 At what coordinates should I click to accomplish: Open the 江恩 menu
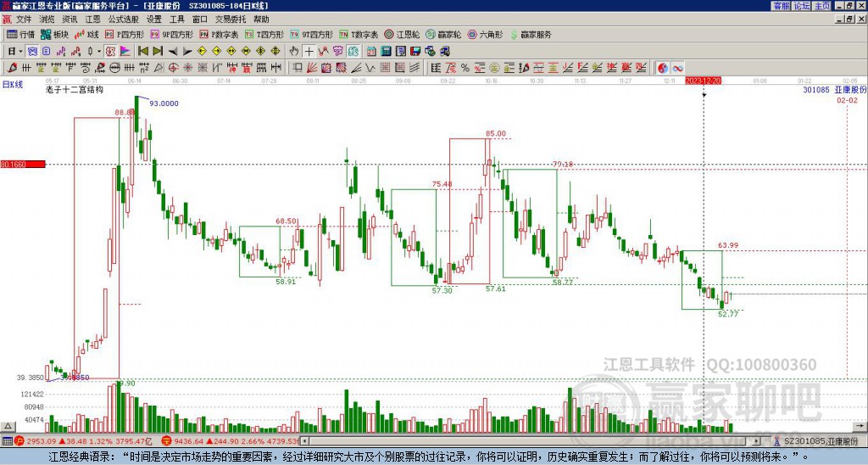pyautogui.click(x=92, y=20)
